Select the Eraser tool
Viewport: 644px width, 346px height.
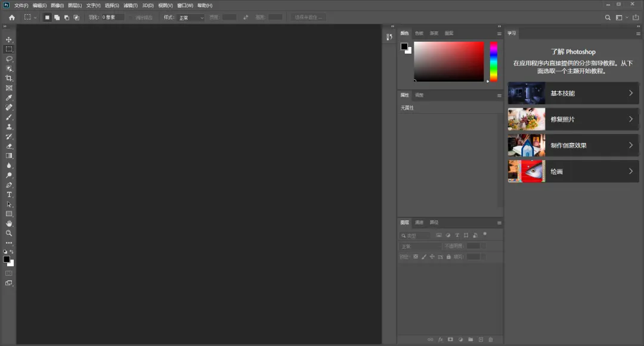(8, 146)
